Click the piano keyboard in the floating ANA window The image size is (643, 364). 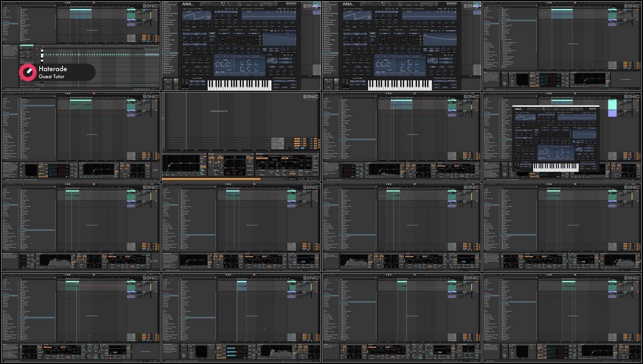click(x=556, y=167)
